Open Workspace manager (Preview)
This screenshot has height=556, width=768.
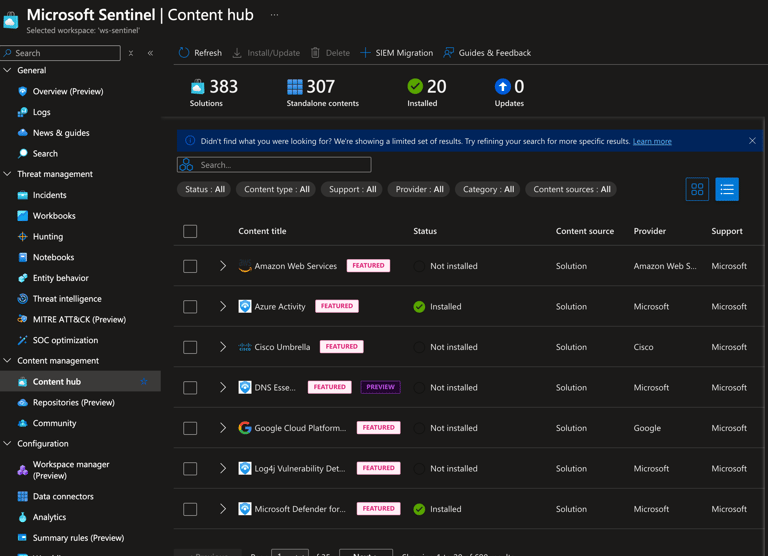(71, 470)
